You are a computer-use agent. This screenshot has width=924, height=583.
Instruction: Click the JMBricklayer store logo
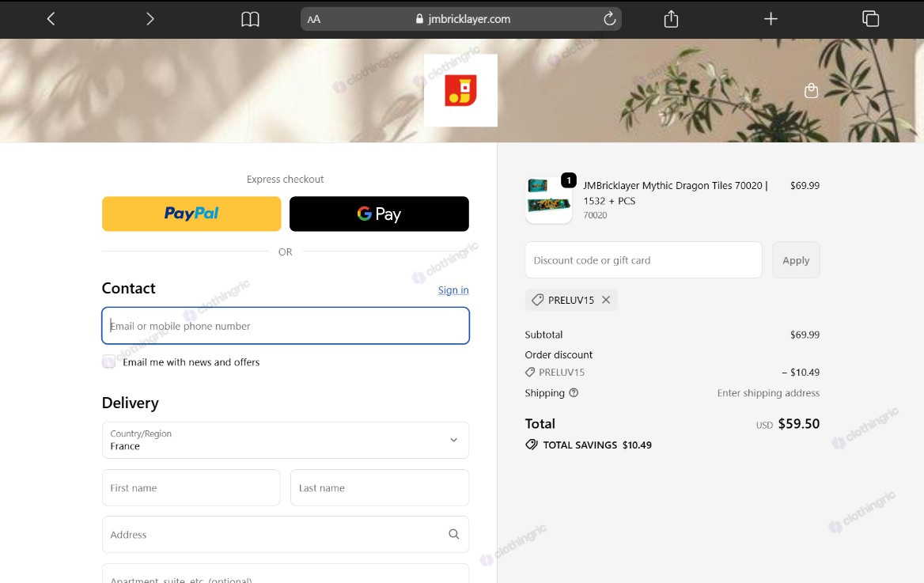460,90
